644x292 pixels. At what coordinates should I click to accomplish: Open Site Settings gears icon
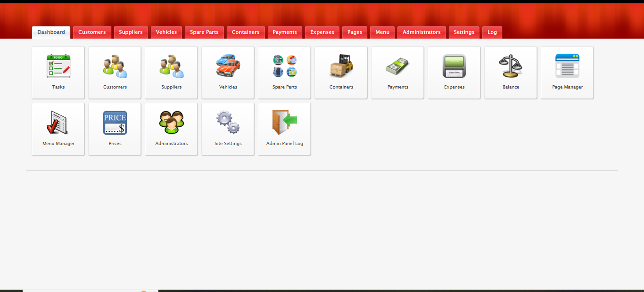(x=228, y=123)
